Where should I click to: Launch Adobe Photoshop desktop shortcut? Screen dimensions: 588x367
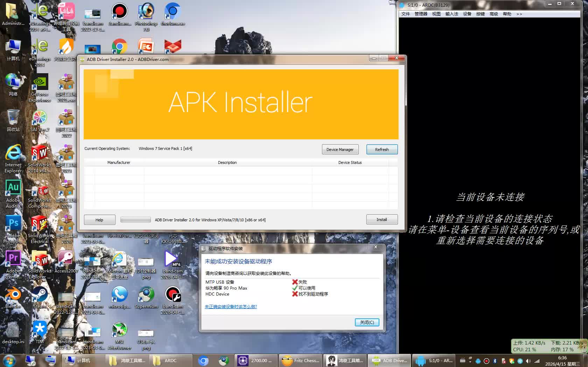click(13, 229)
